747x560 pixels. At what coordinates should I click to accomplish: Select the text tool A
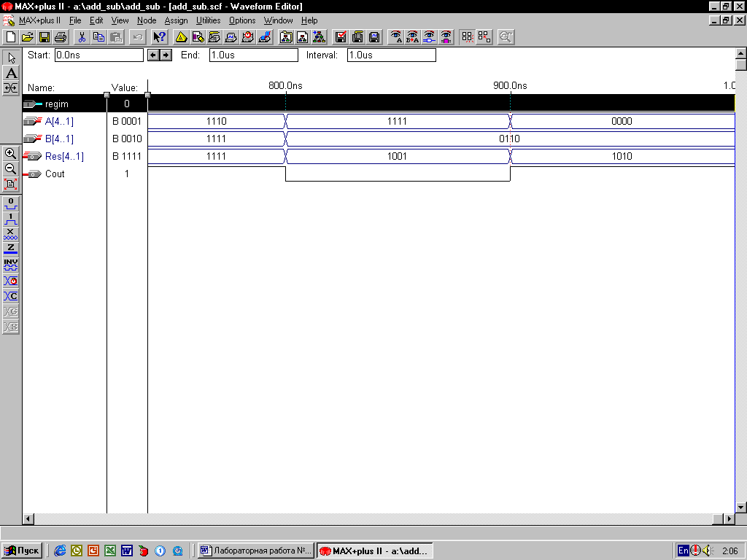coord(11,74)
